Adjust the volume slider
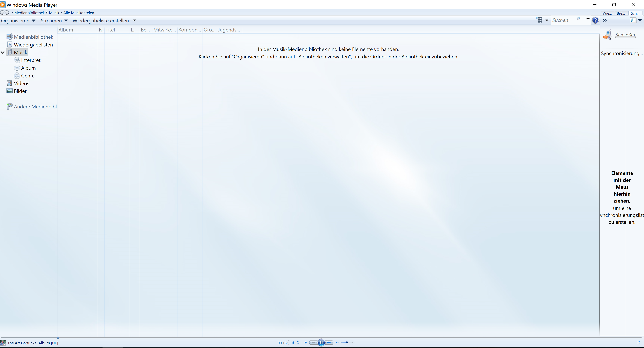Image resolution: width=644 pixels, height=348 pixels. click(347, 342)
